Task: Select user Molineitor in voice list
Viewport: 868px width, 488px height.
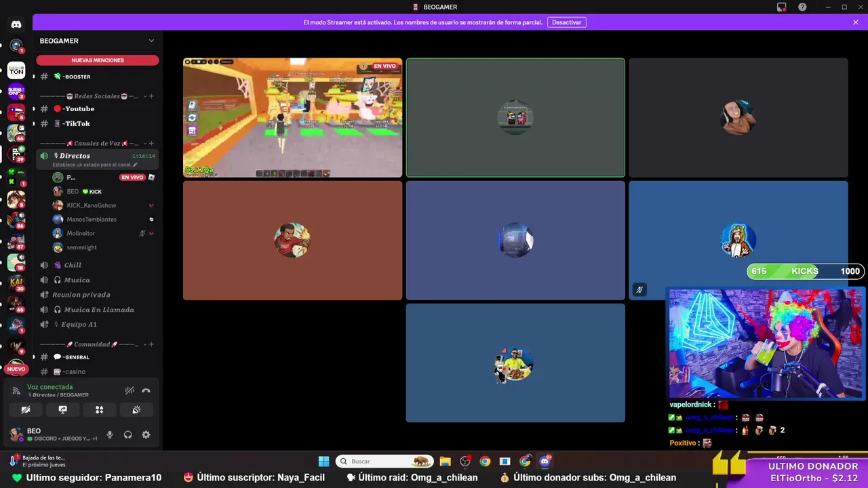Action: click(x=104, y=233)
